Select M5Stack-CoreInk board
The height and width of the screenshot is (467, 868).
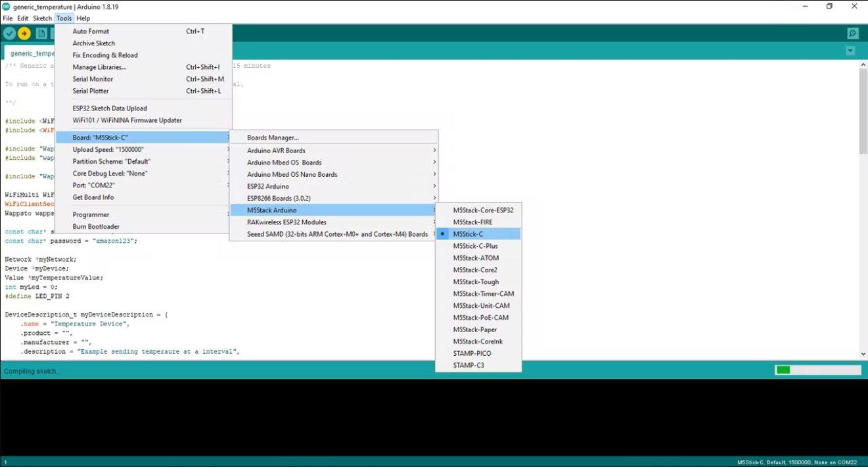478,341
